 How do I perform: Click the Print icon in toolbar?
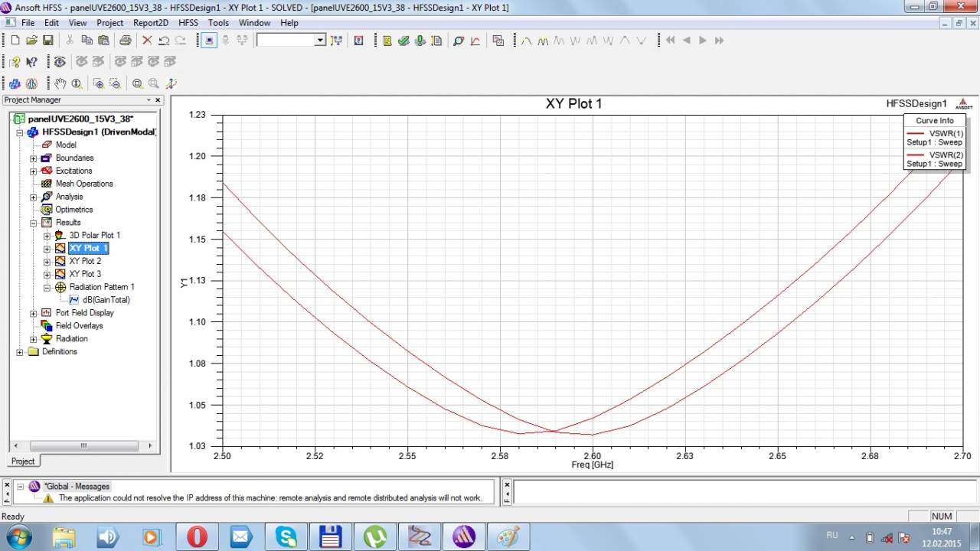click(125, 41)
